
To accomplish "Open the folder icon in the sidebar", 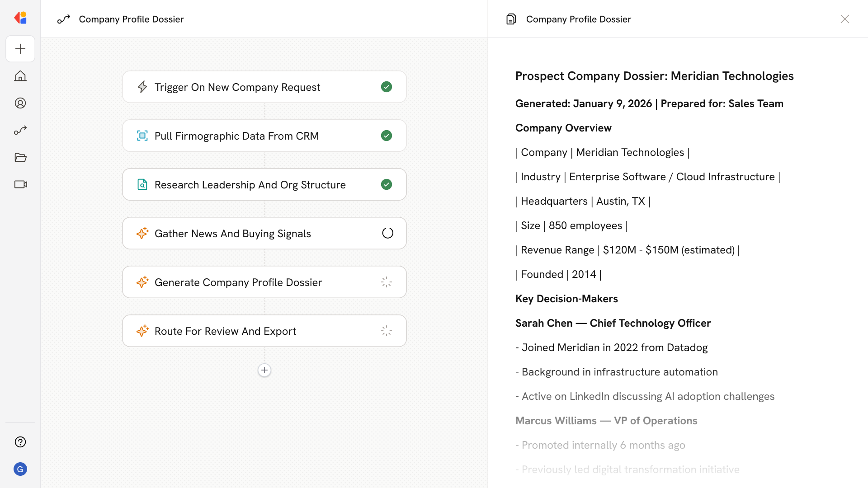I will (20, 157).
